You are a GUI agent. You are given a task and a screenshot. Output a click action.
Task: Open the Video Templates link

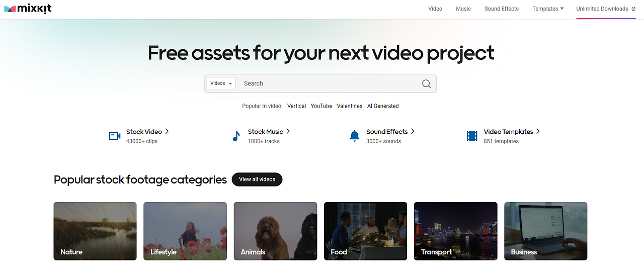[508, 132]
